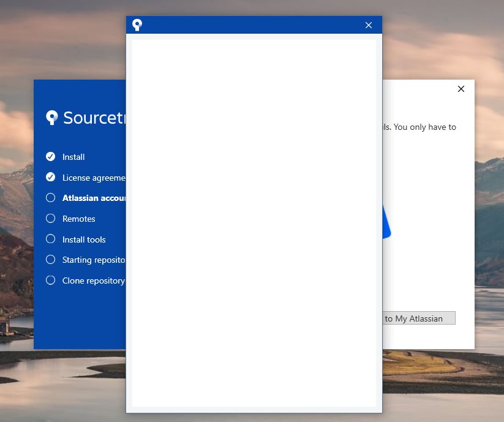The width and height of the screenshot is (504, 422).
Task: Click the Sourcetree logo in setup sidebar
Action: coord(52,118)
